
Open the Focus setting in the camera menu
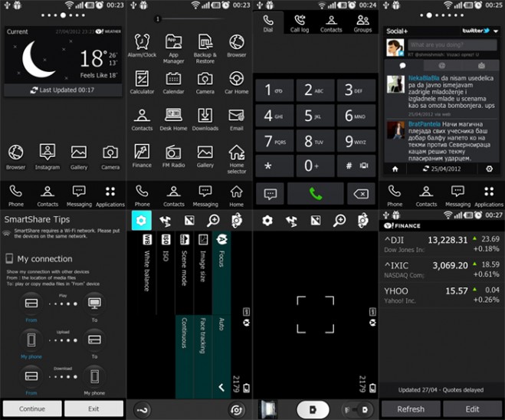(221, 273)
